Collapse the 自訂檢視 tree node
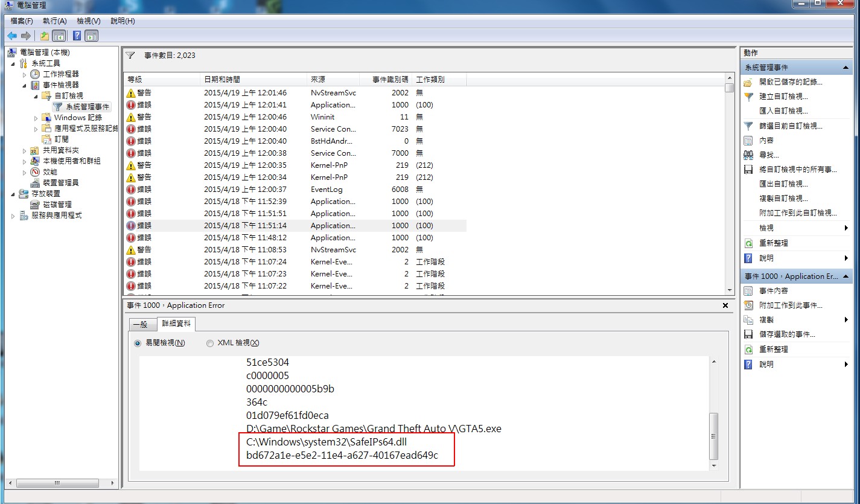The width and height of the screenshot is (860, 504). point(36,96)
